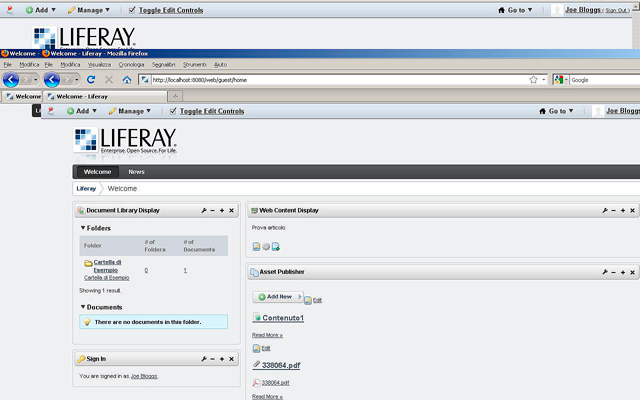Remove the Sign In portlet

(231, 359)
